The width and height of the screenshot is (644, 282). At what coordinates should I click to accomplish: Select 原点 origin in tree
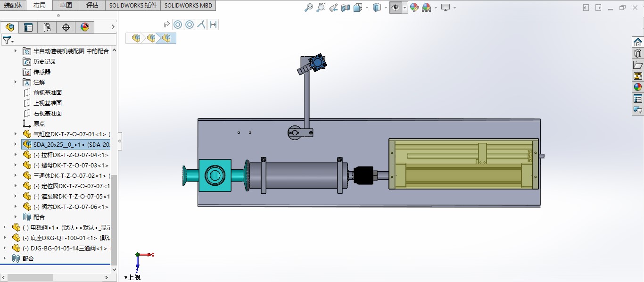tap(39, 124)
